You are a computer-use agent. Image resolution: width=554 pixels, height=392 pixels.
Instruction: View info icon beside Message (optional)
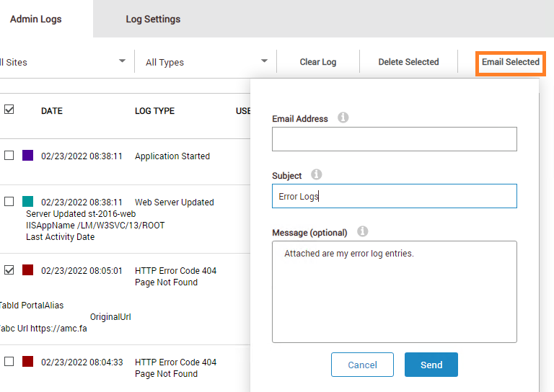point(362,231)
